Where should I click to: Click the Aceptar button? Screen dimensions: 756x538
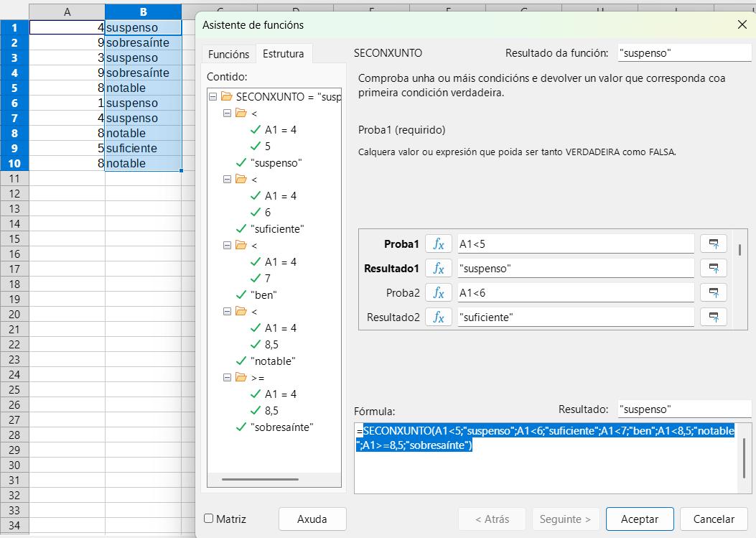pos(639,519)
